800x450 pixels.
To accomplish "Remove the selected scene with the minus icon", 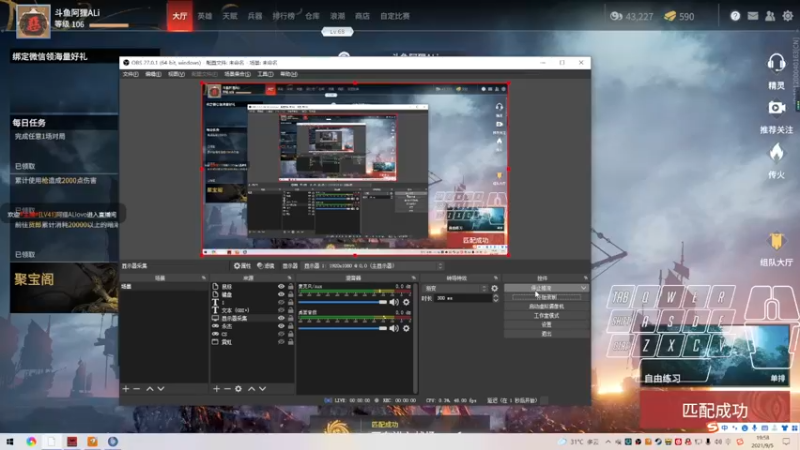I will pos(137,389).
